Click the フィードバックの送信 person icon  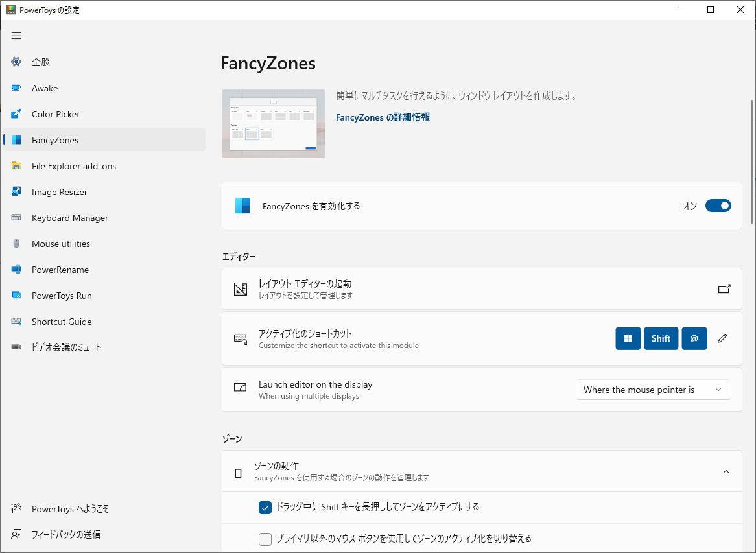click(x=16, y=534)
